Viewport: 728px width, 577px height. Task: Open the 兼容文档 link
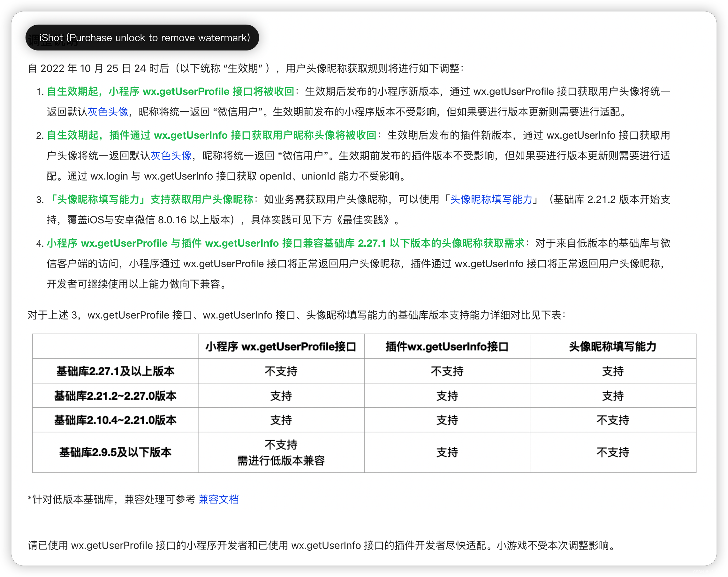(x=218, y=499)
